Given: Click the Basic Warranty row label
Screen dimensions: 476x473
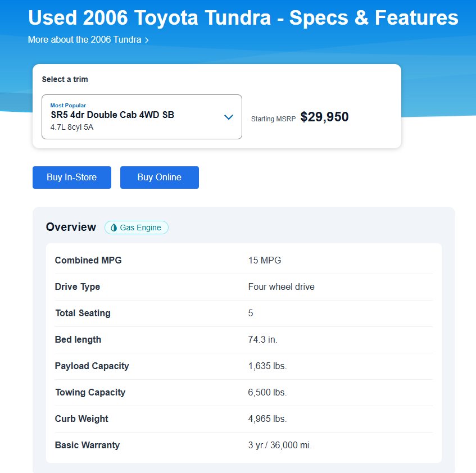Looking at the screenshot, I should click(87, 445).
